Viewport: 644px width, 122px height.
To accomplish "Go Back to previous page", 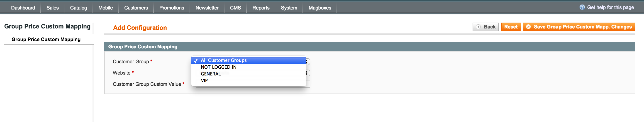I will [485, 27].
